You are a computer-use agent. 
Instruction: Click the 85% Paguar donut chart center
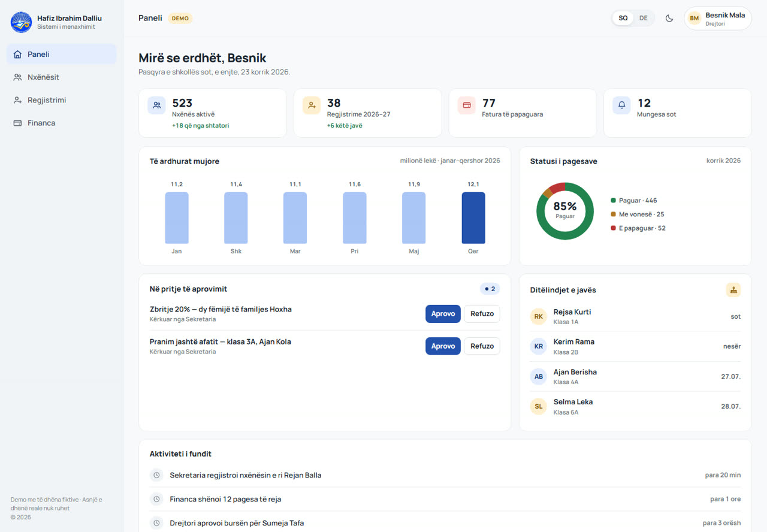coord(565,210)
